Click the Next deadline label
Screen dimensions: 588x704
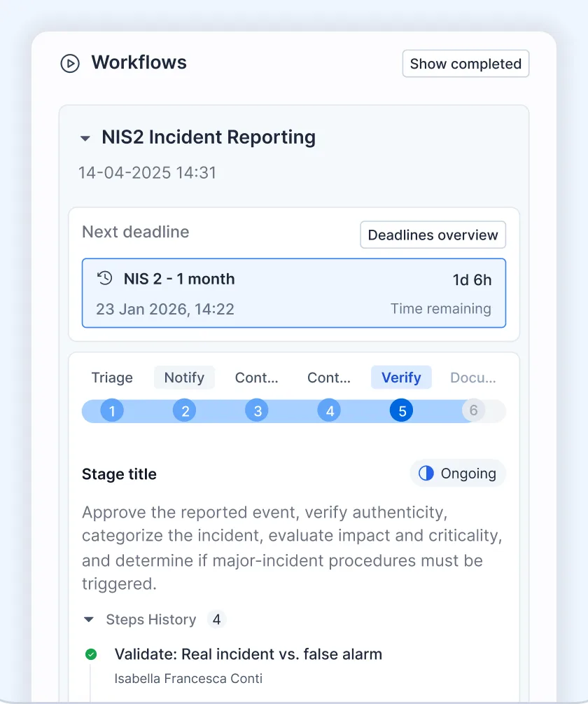[x=136, y=232]
